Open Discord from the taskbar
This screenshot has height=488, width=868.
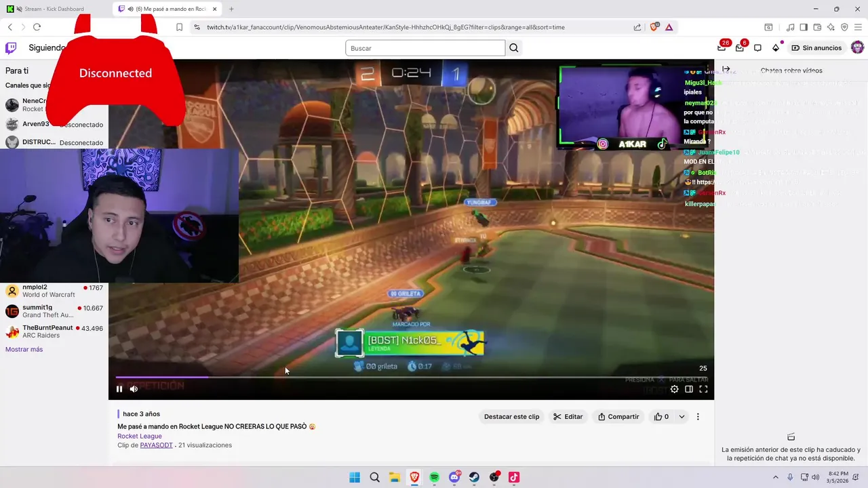tap(454, 477)
